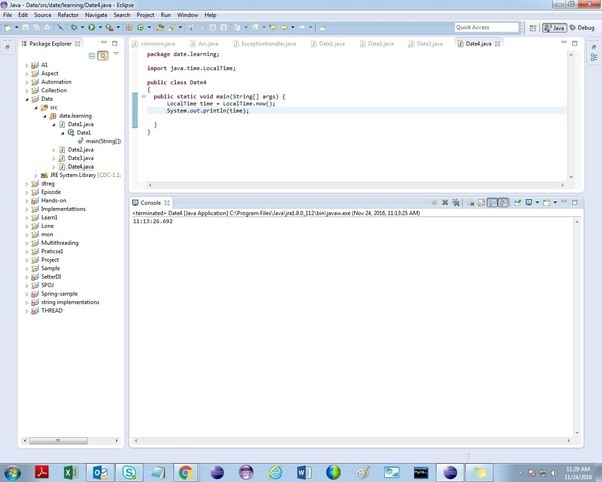Toggle Link with Editor in Package Explorer
The image size is (602, 482).
tap(103, 56)
